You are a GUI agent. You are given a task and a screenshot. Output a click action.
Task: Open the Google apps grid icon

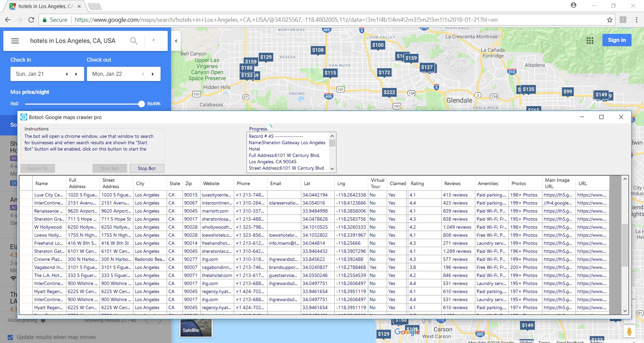click(x=590, y=40)
